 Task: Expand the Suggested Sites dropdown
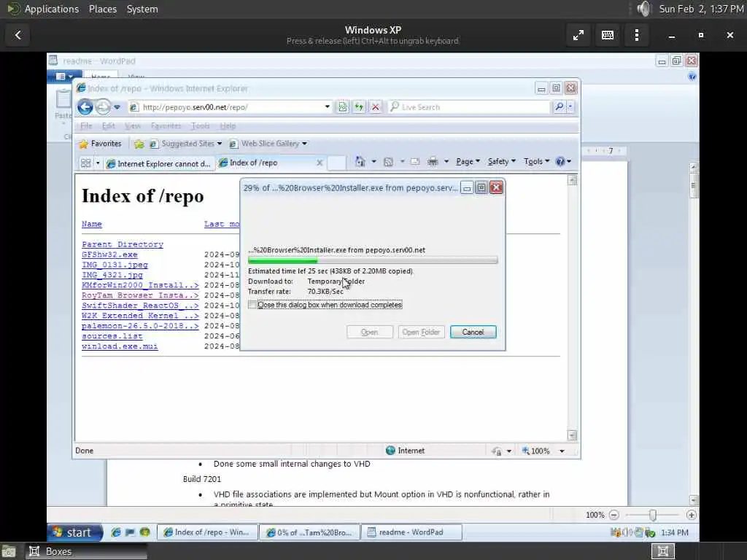pos(219,144)
